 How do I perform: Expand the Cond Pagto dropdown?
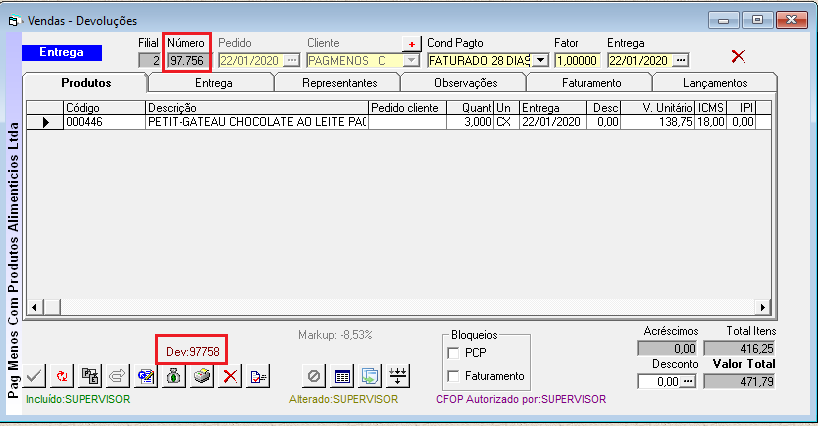(541, 60)
